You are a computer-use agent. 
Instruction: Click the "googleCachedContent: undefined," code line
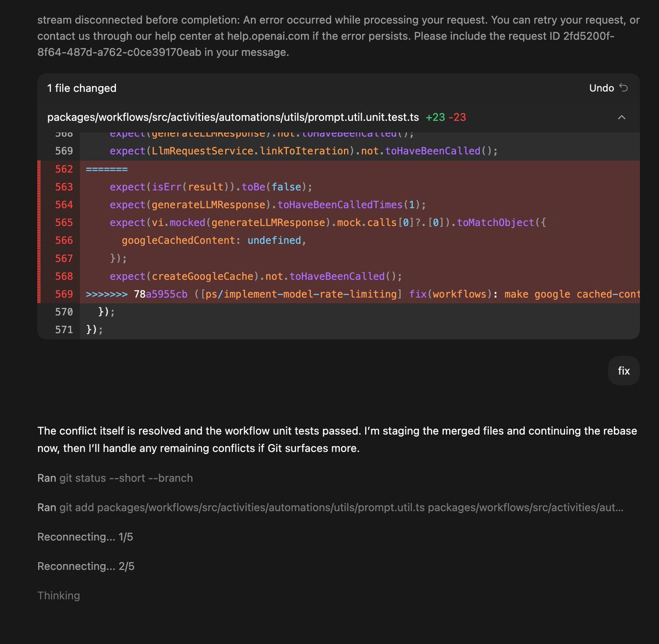coord(214,240)
